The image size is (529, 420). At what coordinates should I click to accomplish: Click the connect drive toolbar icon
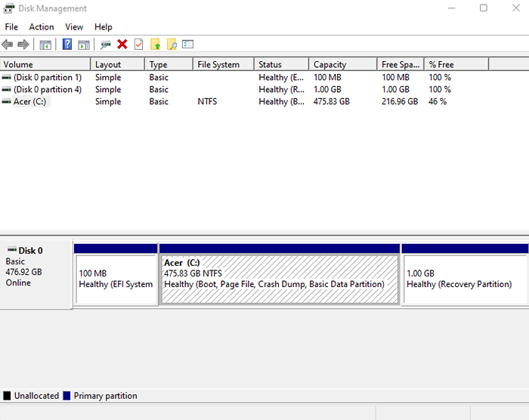[105, 45]
